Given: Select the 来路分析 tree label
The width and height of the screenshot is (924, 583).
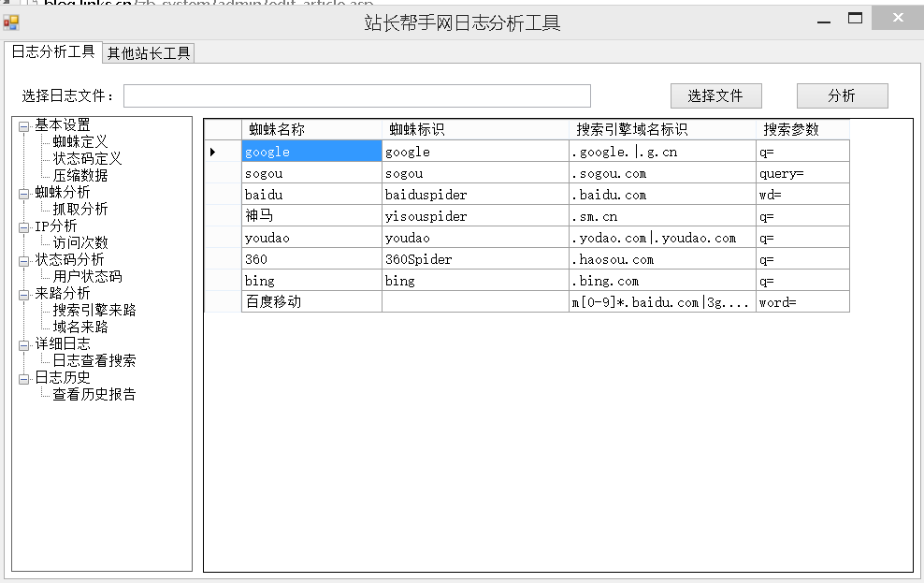Looking at the screenshot, I should point(63,293).
